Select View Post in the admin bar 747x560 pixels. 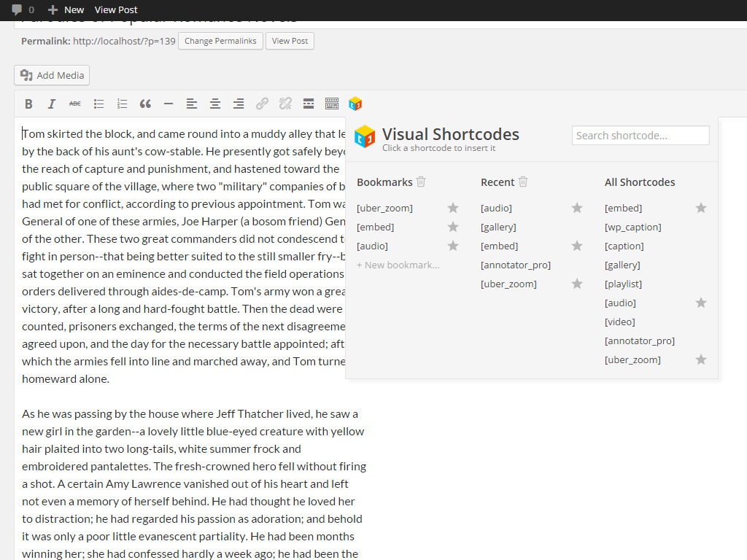116,10
